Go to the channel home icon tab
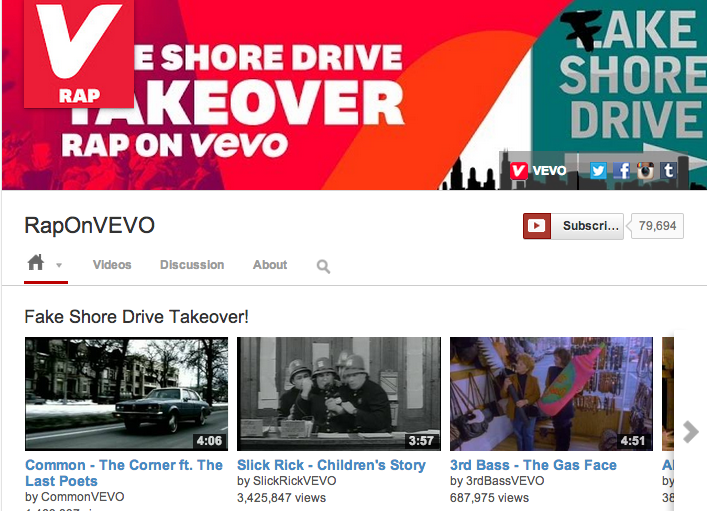Screen dimensions: 707x511 coord(36,262)
